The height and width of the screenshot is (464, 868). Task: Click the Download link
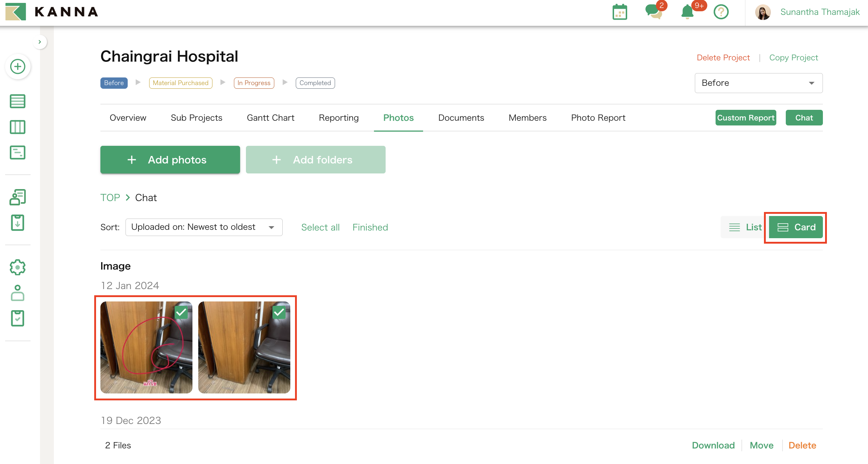click(713, 445)
